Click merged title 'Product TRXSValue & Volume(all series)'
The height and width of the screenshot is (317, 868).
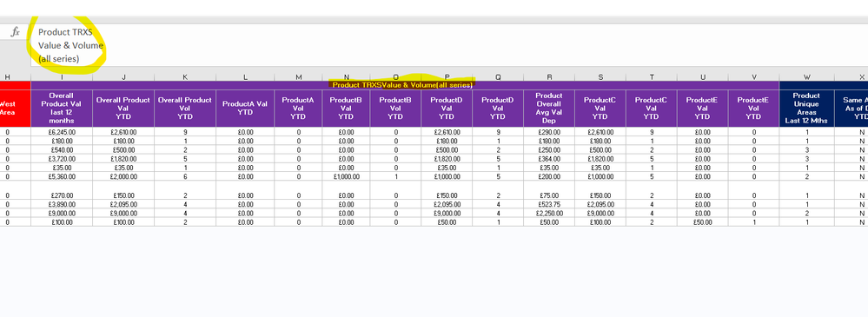click(x=402, y=85)
